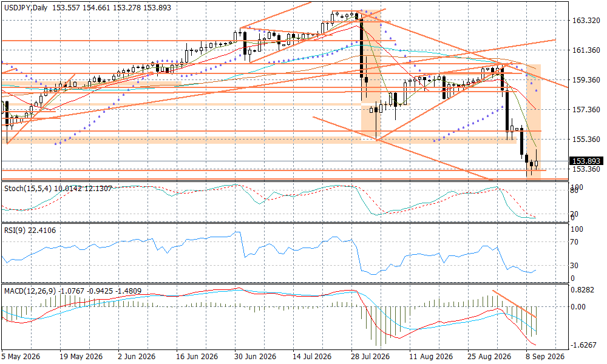Click the MACD -1.6267 scale label
This screenshot has height=364, width=607.
[x=584, y=345]
